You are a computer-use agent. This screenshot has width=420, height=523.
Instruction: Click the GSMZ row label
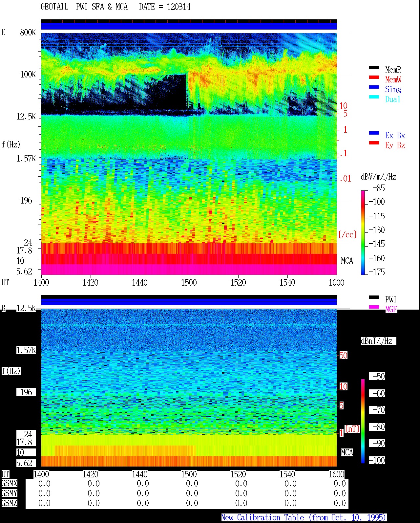click(x=9, y=503)
